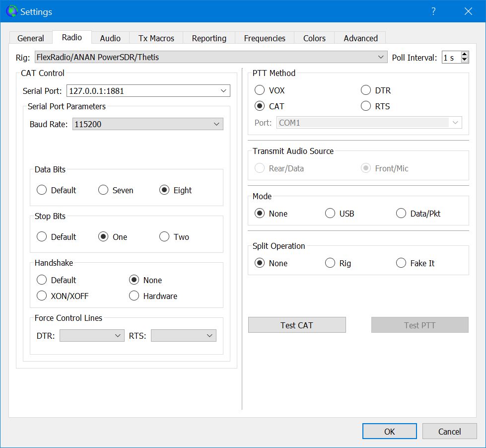Screen dimensions: 486x448
Task: Set Stop Bits to Two
Action: [x=164, y=237]
